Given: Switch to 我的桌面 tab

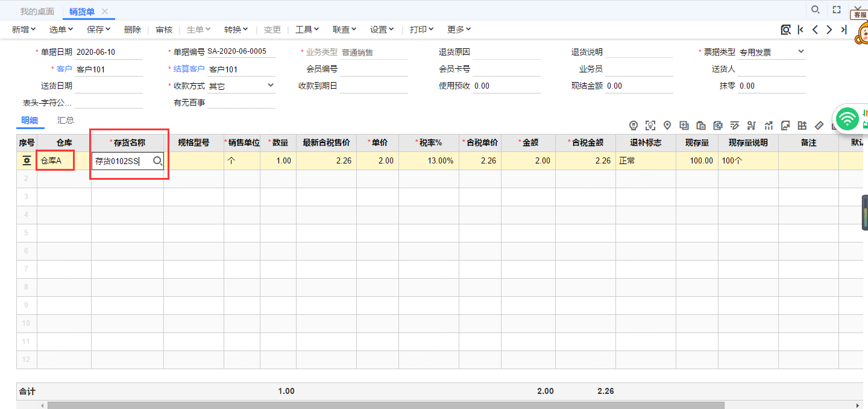Looking at the screenshot, I should coord(37,11).
